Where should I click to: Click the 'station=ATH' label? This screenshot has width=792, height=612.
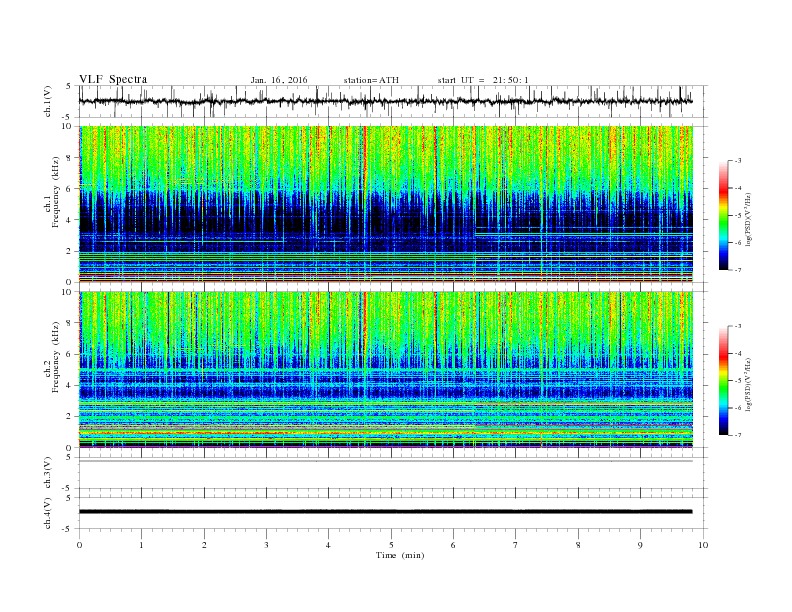coord(371,80)
